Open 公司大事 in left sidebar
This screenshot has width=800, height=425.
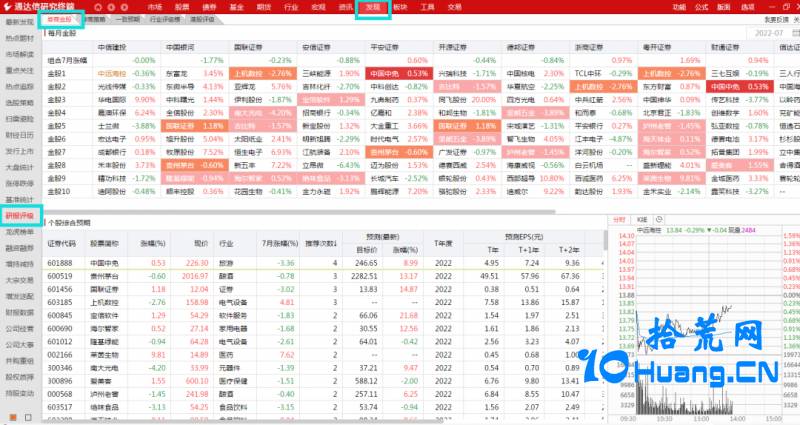[x=19, y=345]
